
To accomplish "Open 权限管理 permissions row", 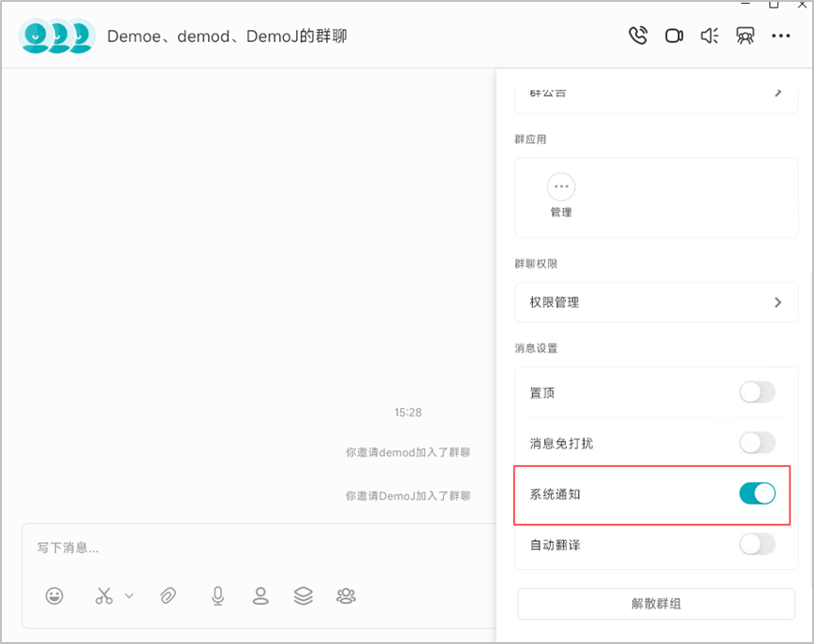I will point(657,302).
